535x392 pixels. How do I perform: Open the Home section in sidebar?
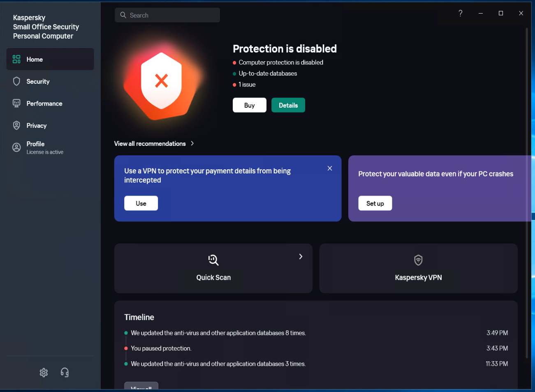pyautogui.click(x=50, y=59)
